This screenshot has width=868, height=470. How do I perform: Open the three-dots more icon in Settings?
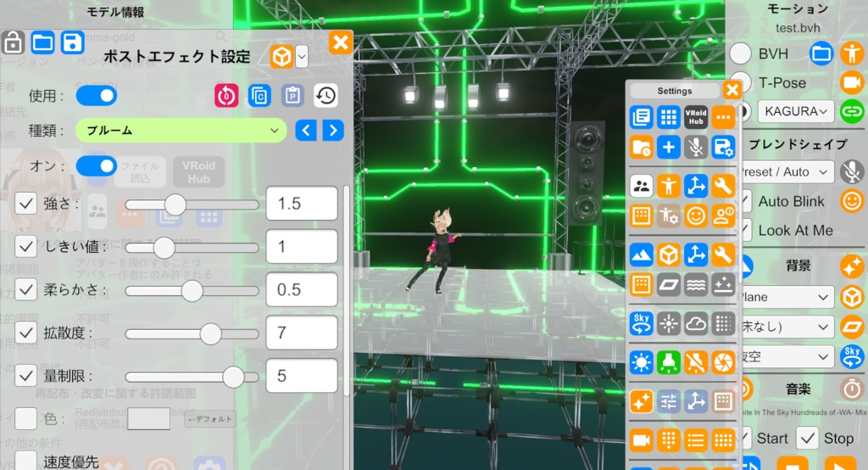click(x=723, y=117)
